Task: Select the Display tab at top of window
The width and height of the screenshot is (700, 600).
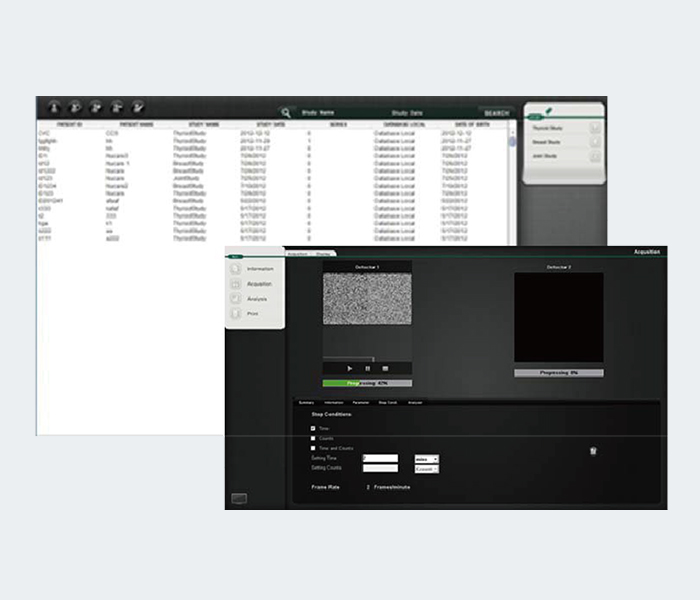Action: click(323, 254)
